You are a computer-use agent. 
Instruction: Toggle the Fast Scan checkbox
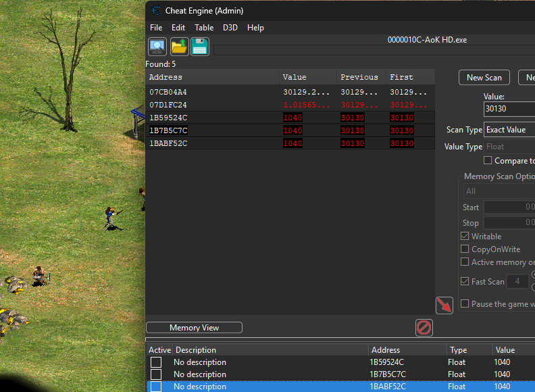tap(465, 281)
